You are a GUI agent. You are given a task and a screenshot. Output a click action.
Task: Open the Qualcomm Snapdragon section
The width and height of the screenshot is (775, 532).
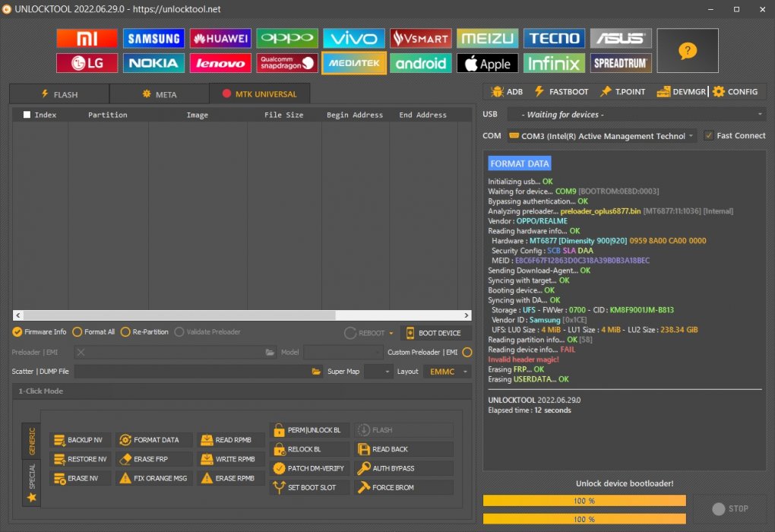(x=287, y=63)
